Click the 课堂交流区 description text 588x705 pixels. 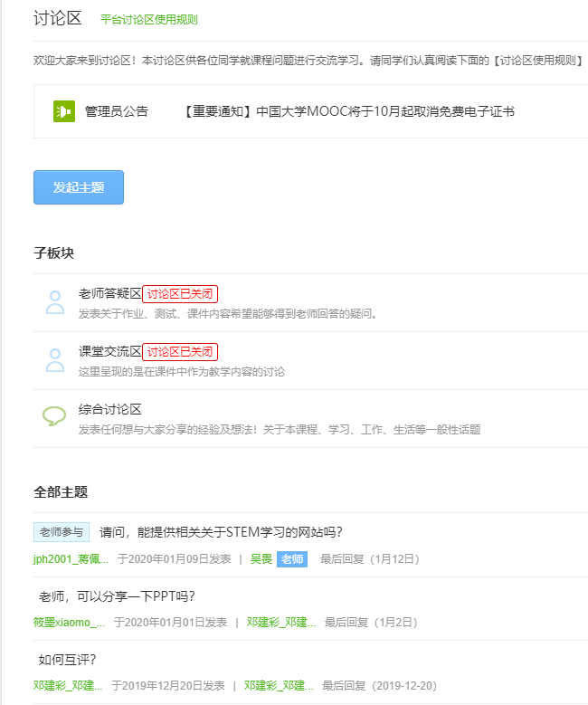182,372
